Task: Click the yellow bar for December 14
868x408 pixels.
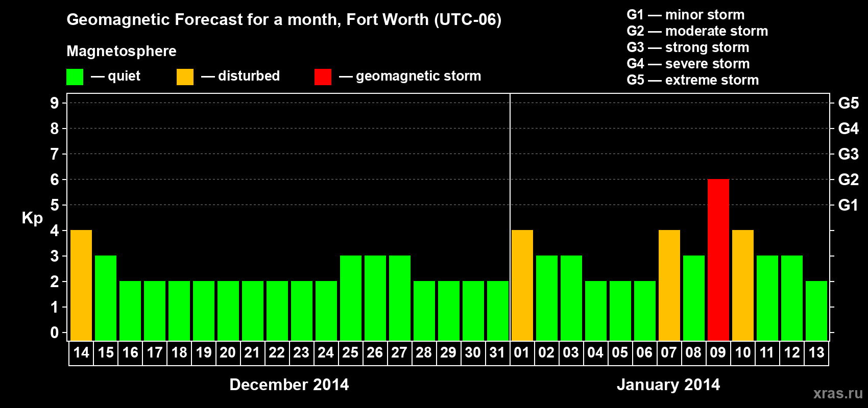Action: (81, 286)
